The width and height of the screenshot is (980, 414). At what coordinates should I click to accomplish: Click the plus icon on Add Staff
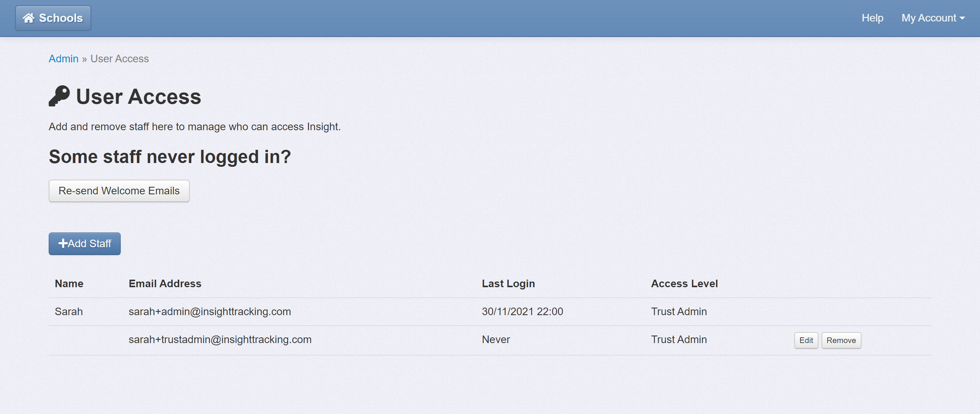(63, 243)
